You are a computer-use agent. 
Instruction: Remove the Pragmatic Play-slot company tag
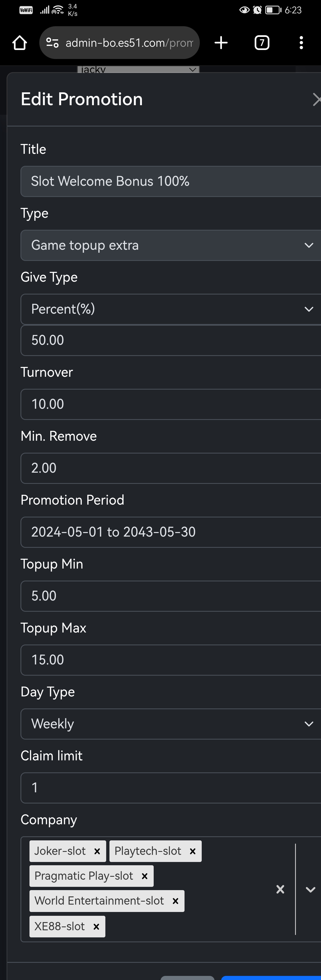[x=144, y=876]
